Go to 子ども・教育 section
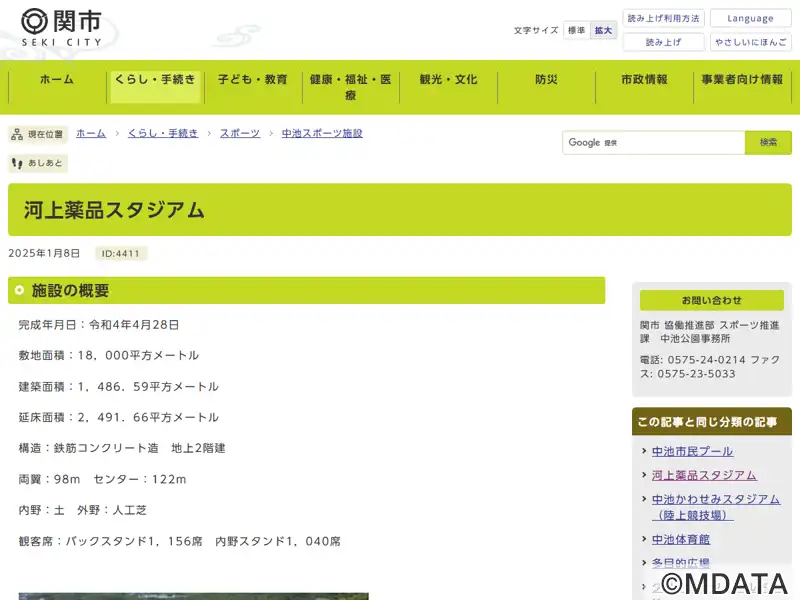 [x=253, y=80]
